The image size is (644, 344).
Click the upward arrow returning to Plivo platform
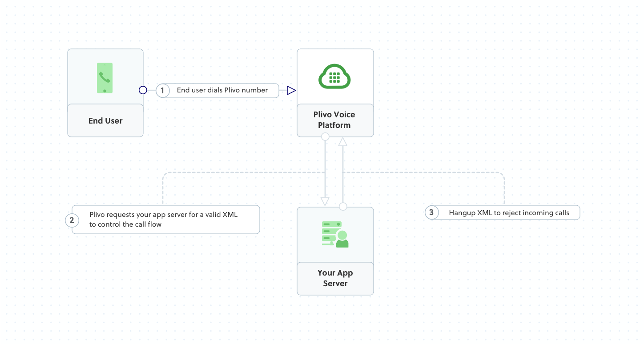tap(342, 142)
